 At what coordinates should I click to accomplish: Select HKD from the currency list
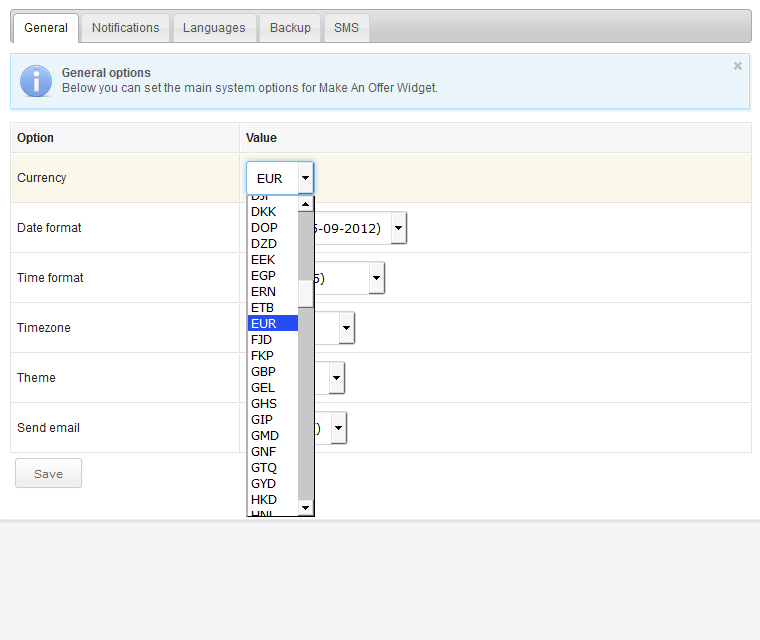click(x=272, y=500)
